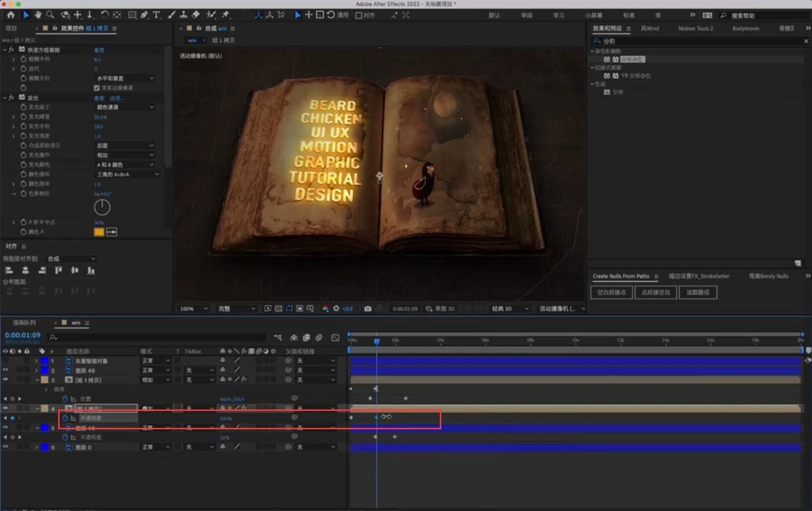This screenshot has width=812, height=511.
Task: Click the stopwatch for layer 5 不透明度
Action: click(x=65, y=437)
